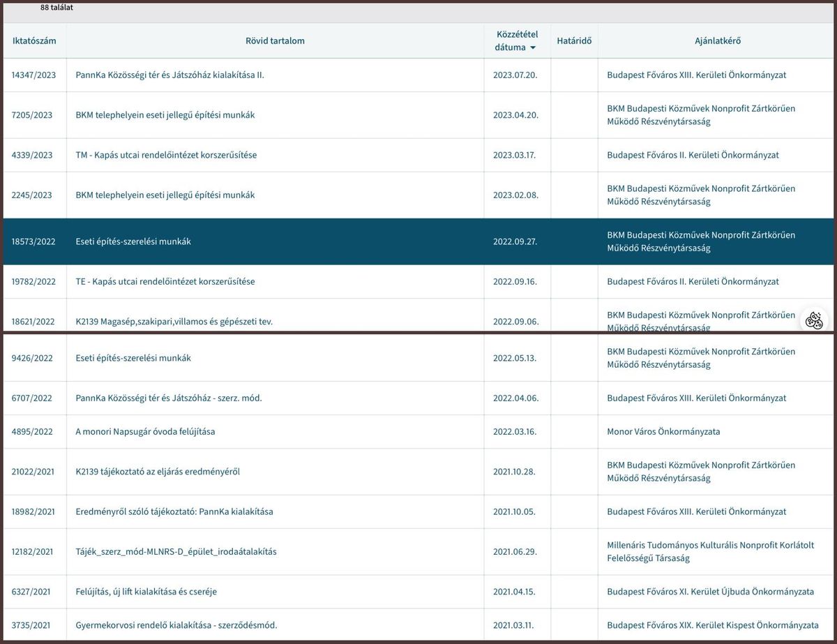Click the date 2022.05.13.
Screen dimensions: 837x644
pos(515,358)
